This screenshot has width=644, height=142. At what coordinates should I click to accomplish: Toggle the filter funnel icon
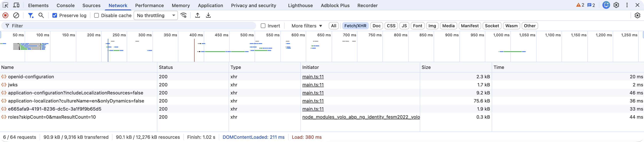tap(30, 15)
